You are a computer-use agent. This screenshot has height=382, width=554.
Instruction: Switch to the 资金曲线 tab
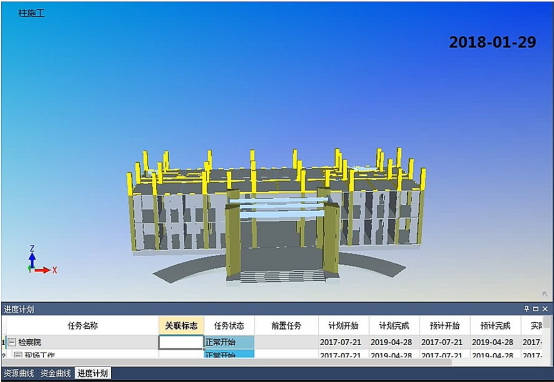point(55,373)
